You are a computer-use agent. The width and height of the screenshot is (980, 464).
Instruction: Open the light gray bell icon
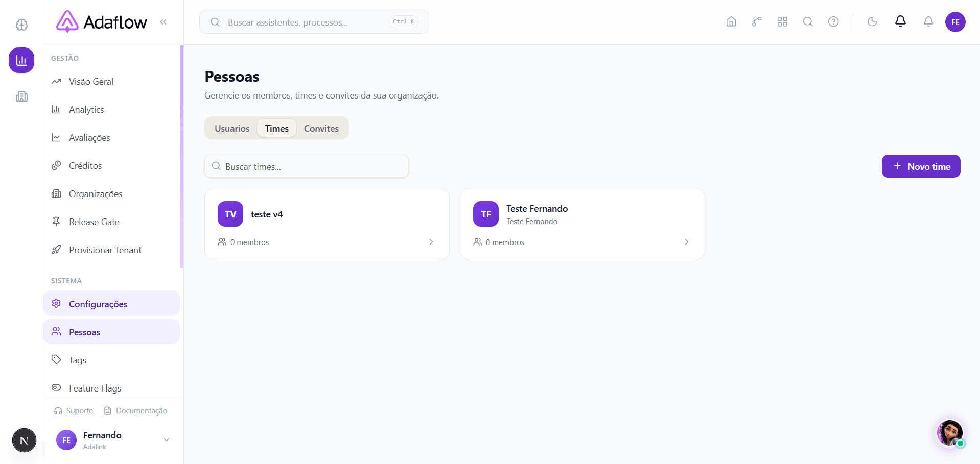pos(928,21)
